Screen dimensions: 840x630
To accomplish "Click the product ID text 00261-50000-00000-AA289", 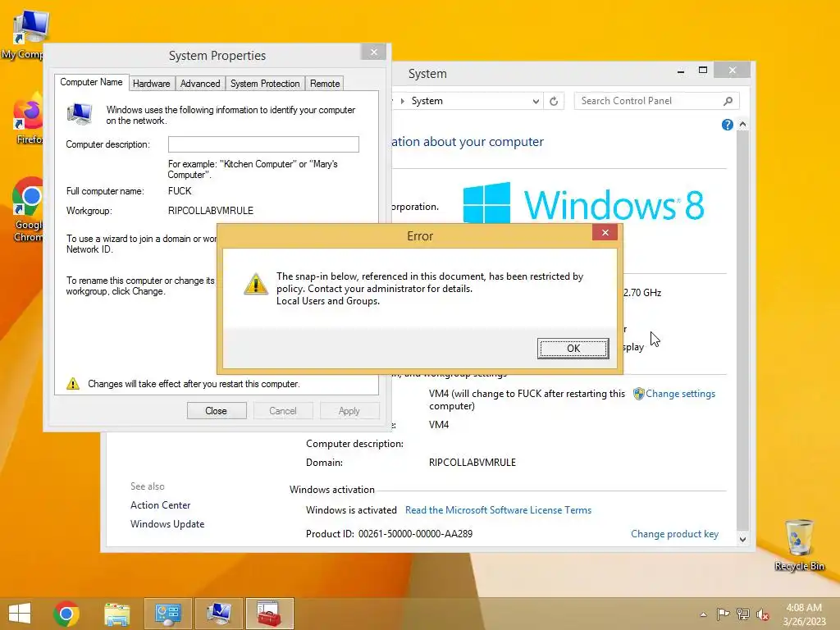I will point(416,533).
